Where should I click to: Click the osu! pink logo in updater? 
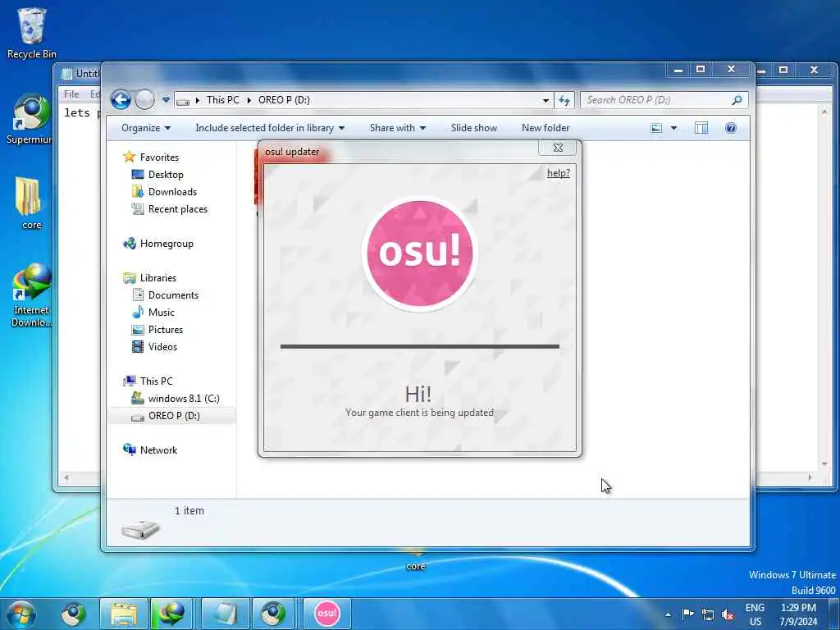(419, 253)
